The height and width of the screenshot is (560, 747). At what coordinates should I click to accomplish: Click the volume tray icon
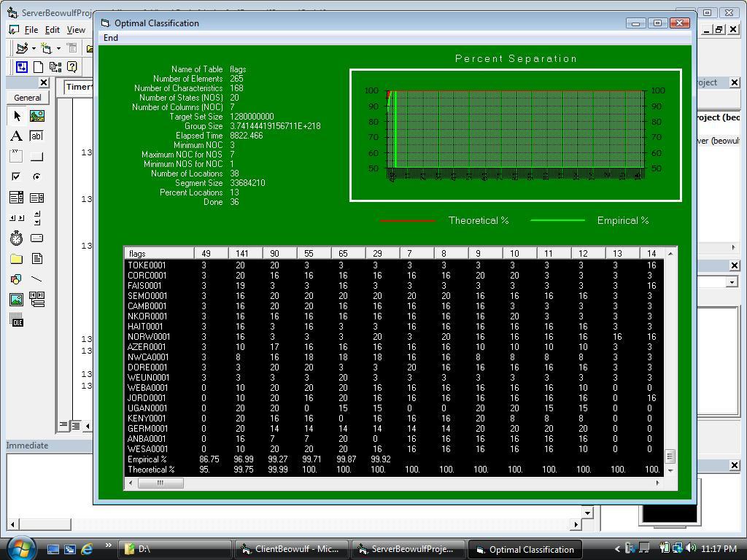(690, 548)
